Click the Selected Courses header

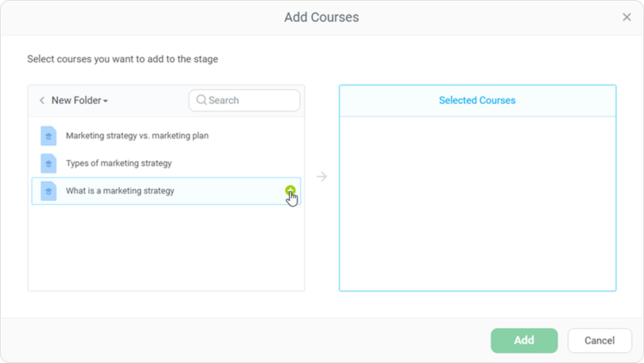[477, 100]
